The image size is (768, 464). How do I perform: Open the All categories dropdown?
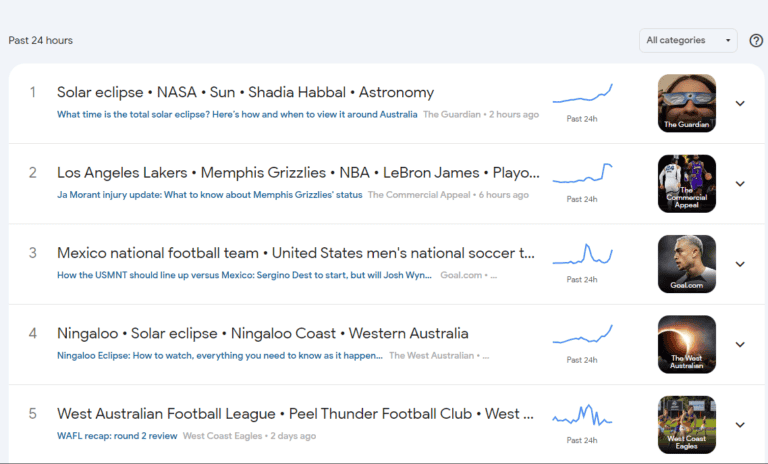pyautogui.click(x=688, y=40)
